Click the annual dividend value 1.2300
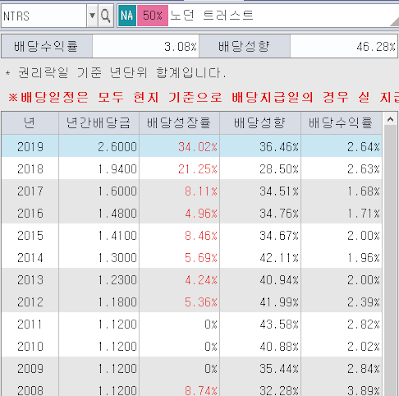The image size is (399, 396). (117, 280)
